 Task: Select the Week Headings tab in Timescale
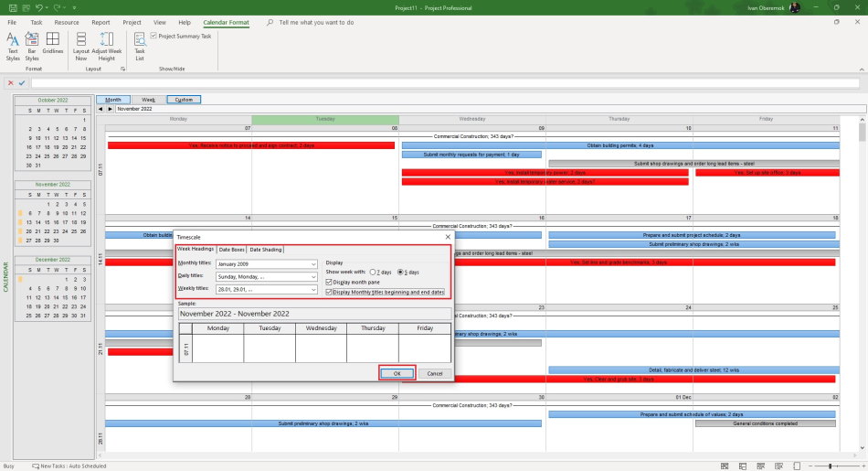(196, 249)
